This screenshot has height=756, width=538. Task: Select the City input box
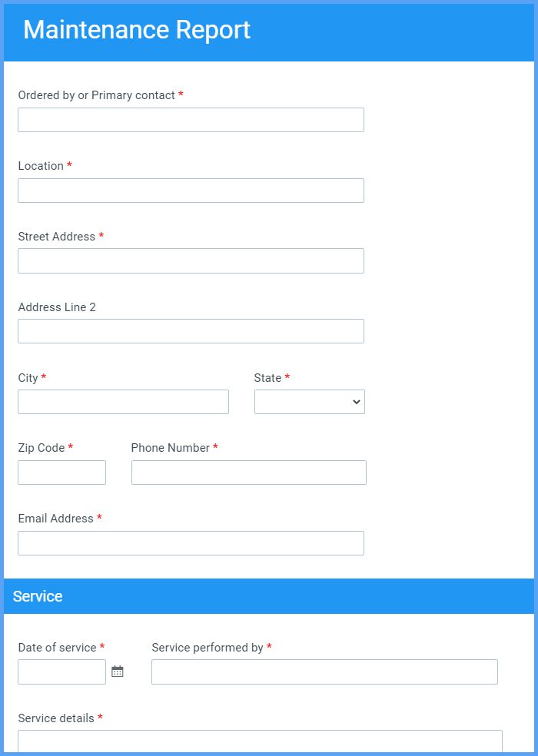tap(123, 401)
